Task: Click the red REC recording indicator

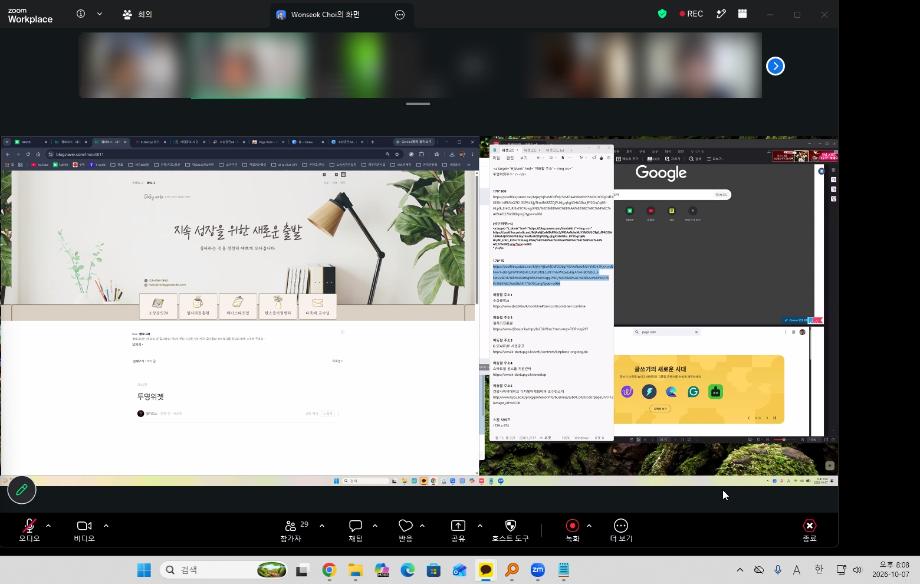Action: click(691, 13)
